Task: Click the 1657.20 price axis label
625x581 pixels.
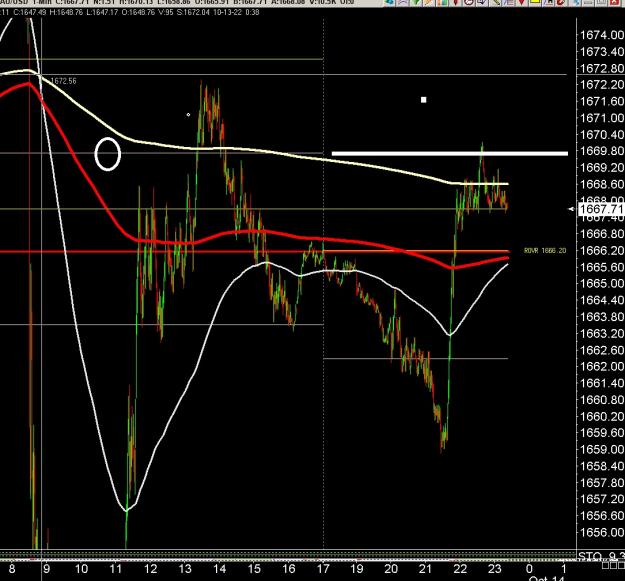Action: [601, 499]
